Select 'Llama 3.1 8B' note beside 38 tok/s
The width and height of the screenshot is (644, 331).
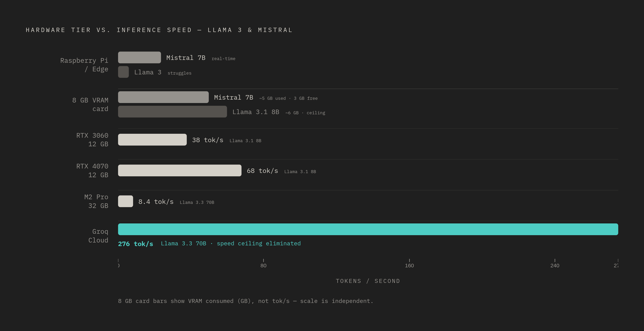pyautogui.click(x=245, y=141)
